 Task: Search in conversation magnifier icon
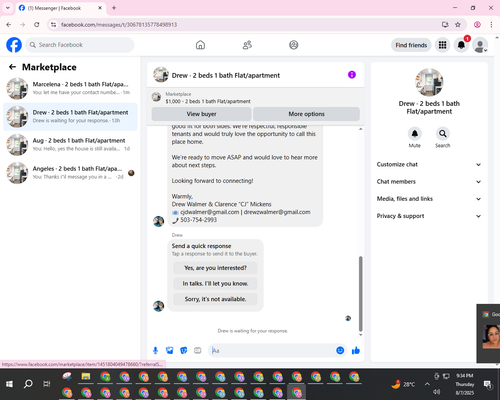click(443, 134)
